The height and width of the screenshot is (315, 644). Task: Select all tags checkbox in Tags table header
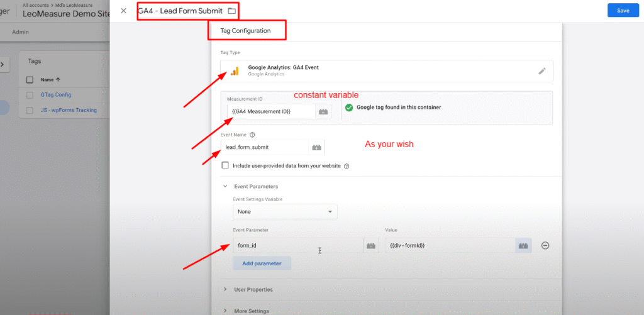click(x=30, y=80)
